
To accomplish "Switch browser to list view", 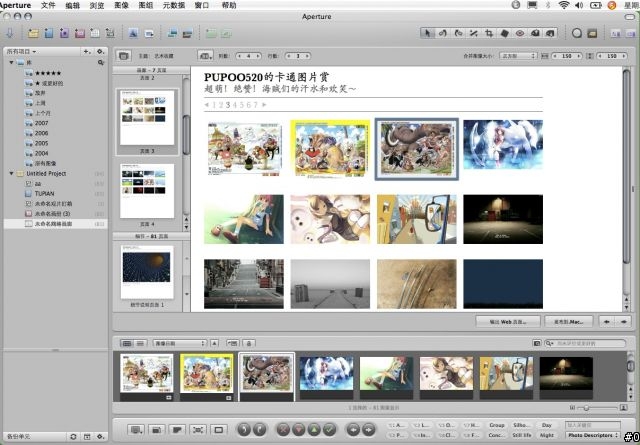I will pyautogui.click(x=140, y=344).
